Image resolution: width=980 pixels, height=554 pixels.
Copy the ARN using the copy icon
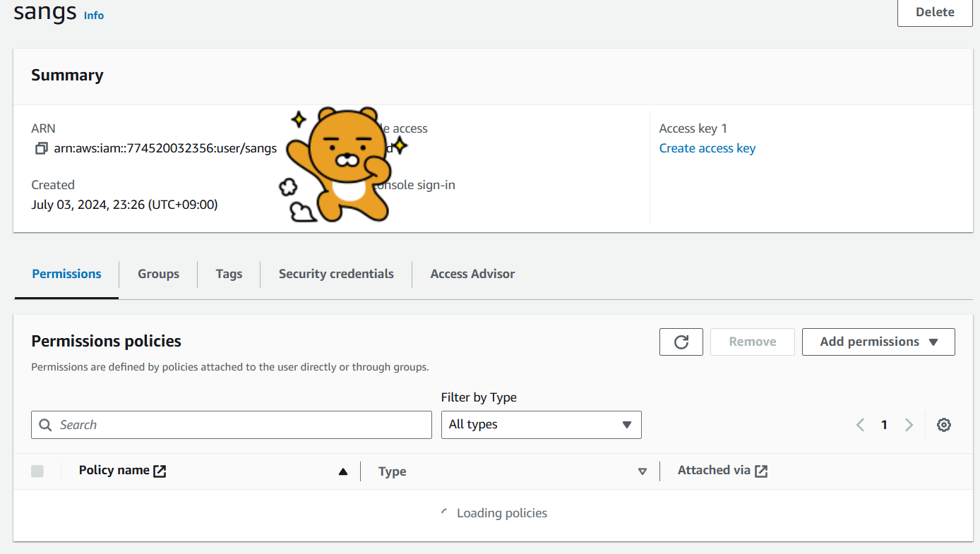[42, 148]
